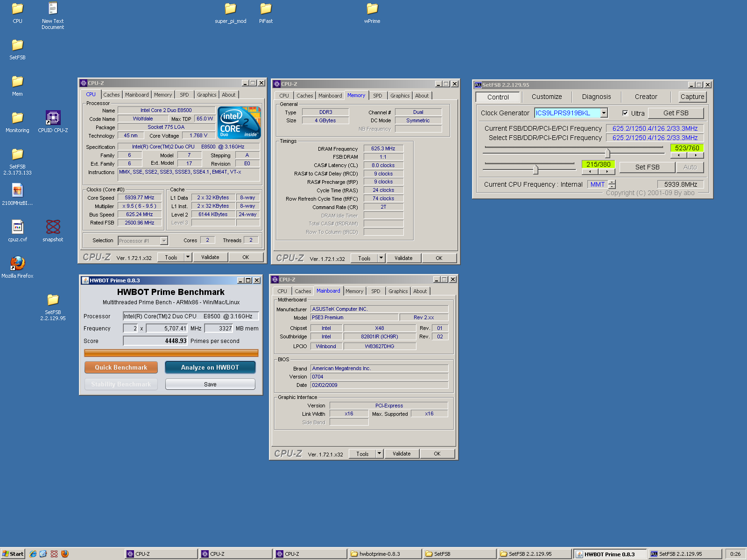Switch to SetFSB 2.2.129.95 folder taskbar item
Image resolution: width=747 pixels, height=560 pixels.
coord(535,554)
